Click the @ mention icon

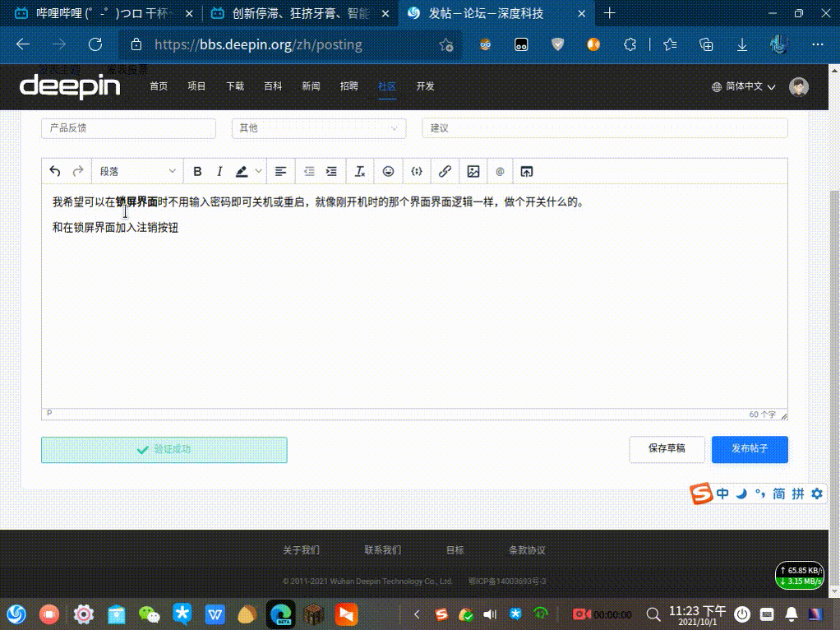pyautogui.click(x=500, y=171)
